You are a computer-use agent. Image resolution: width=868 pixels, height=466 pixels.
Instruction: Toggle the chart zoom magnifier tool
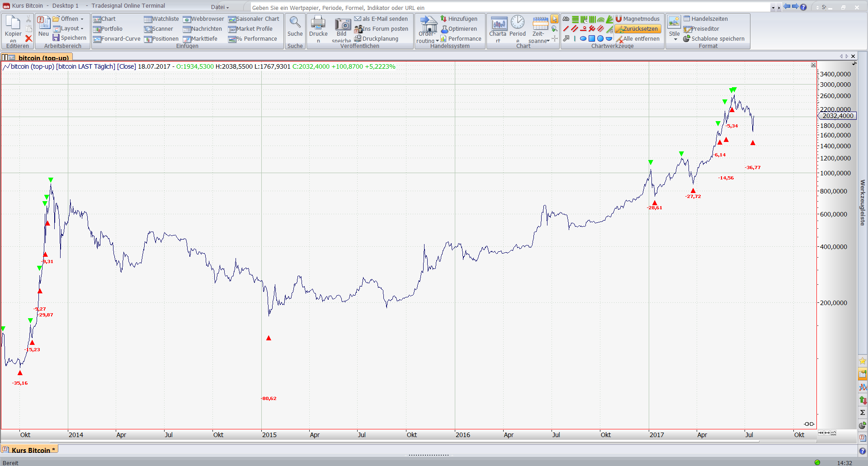pos(554,29)
